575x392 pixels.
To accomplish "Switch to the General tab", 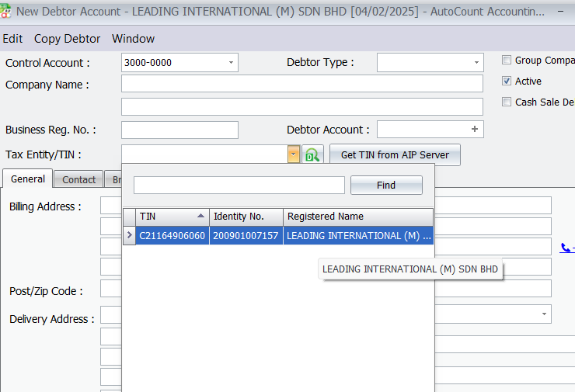I will pyautogui.click(x=28, y=179).
